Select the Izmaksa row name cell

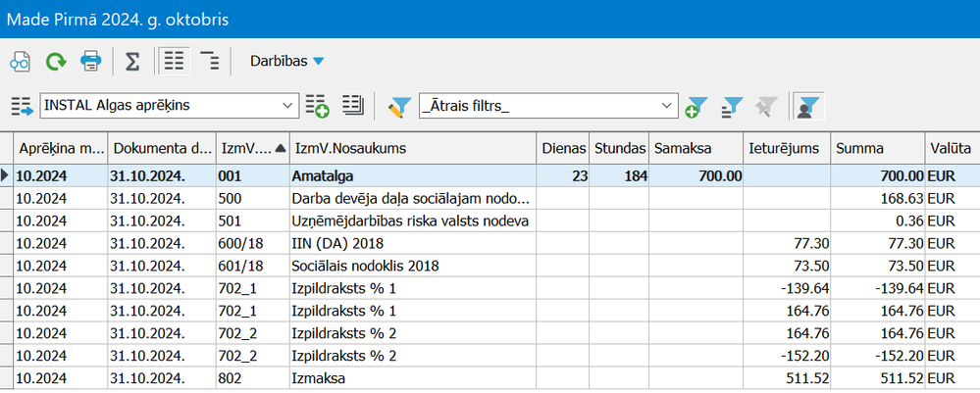pyautogui.click(x=412, y=378)
